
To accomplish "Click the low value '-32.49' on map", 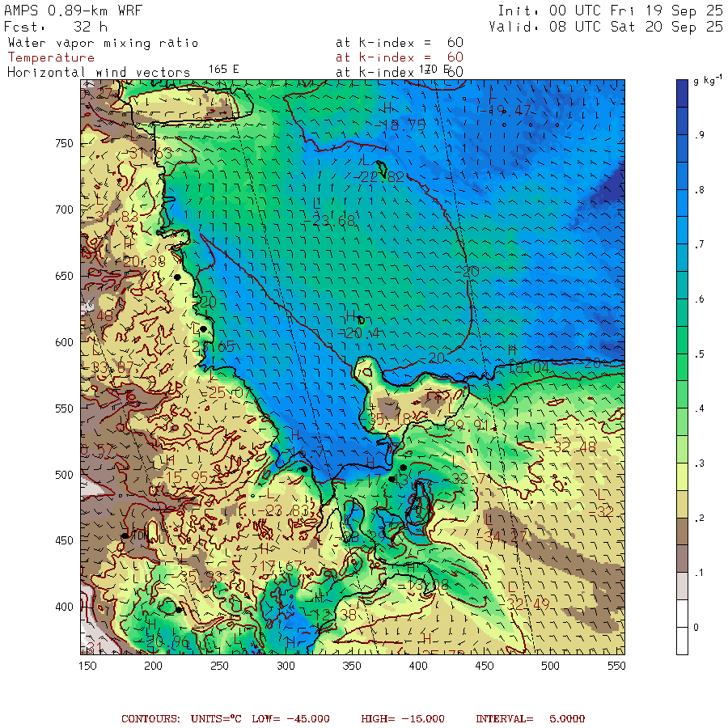I will (x=524, y=604).
